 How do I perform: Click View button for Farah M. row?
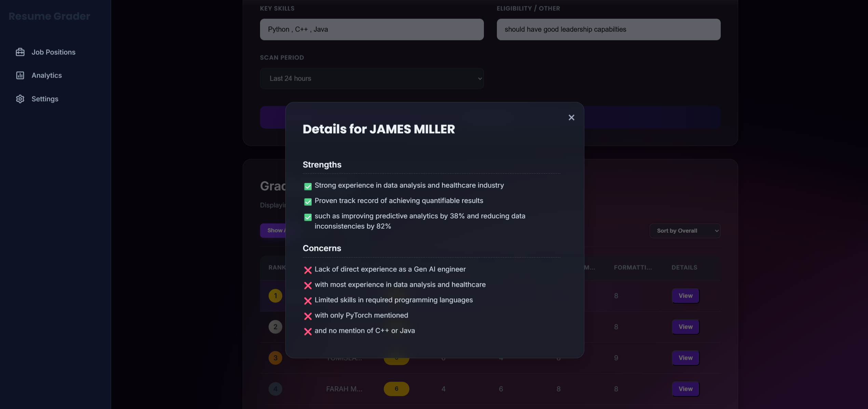[x=685, y=389]
